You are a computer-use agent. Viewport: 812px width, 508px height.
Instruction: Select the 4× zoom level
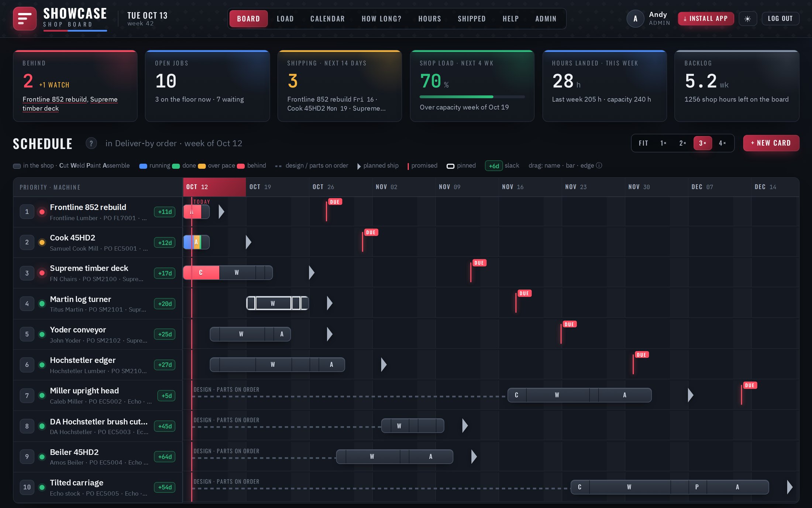722,143
